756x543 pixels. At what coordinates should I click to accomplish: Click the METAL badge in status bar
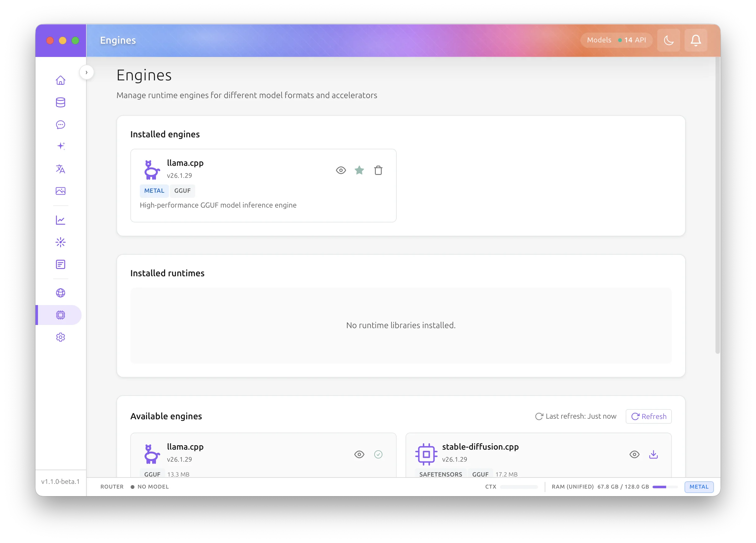tap(699, 487)
